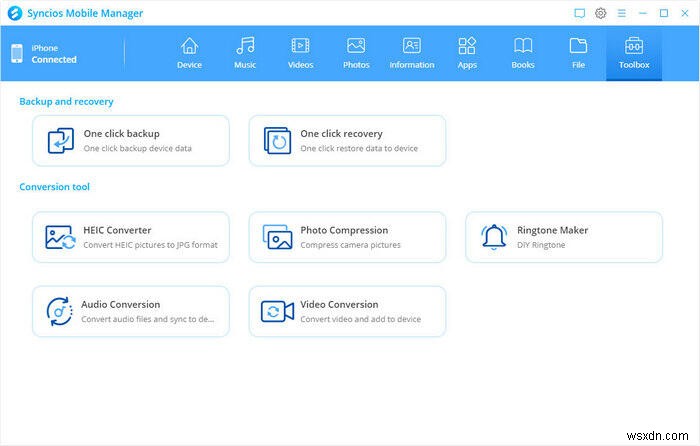Click the 'Backup and recovery' heading
700x446 pixels.
point(66,101)
